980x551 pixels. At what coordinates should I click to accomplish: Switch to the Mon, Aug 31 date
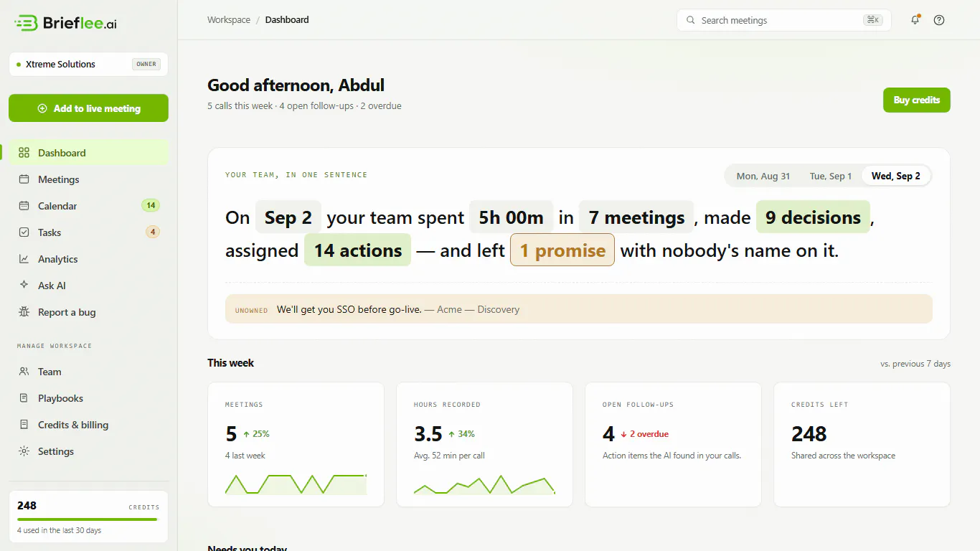click(x=763, y=176)
